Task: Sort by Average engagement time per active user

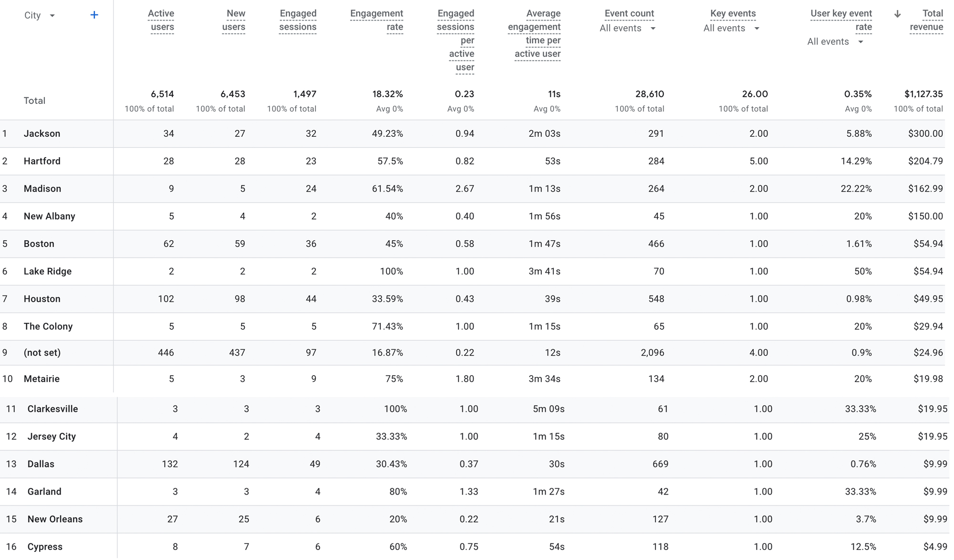Action: tap(534, 33)
